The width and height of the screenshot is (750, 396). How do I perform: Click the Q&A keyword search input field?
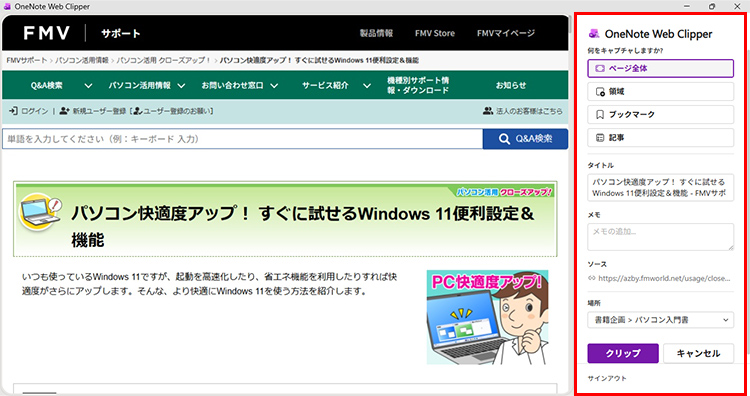click(242, 139)
